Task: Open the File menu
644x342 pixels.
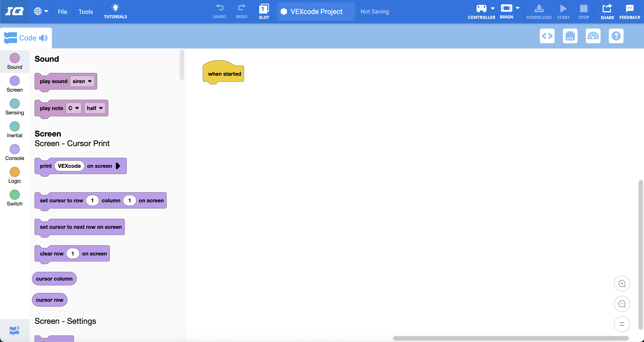Action: (62, 12)
